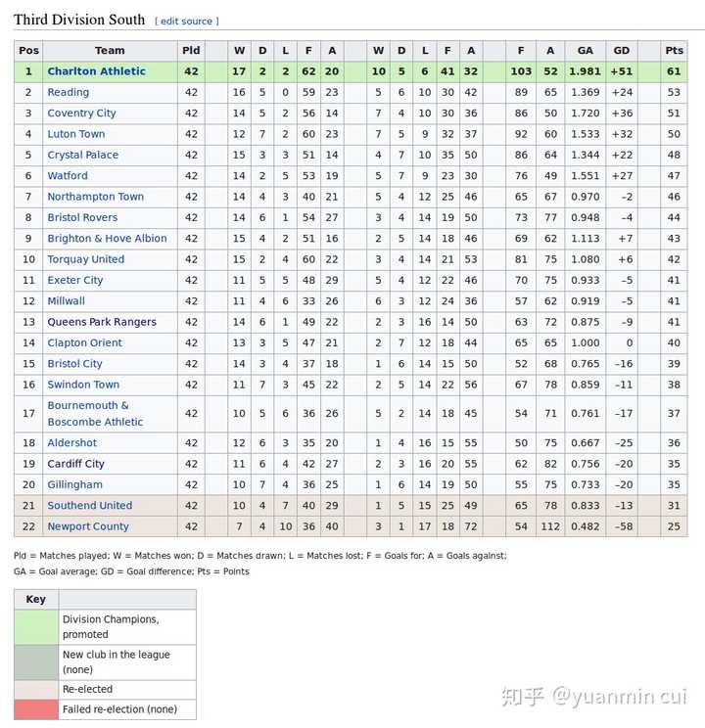Follow the Coventry City link

tap(81, 114)
